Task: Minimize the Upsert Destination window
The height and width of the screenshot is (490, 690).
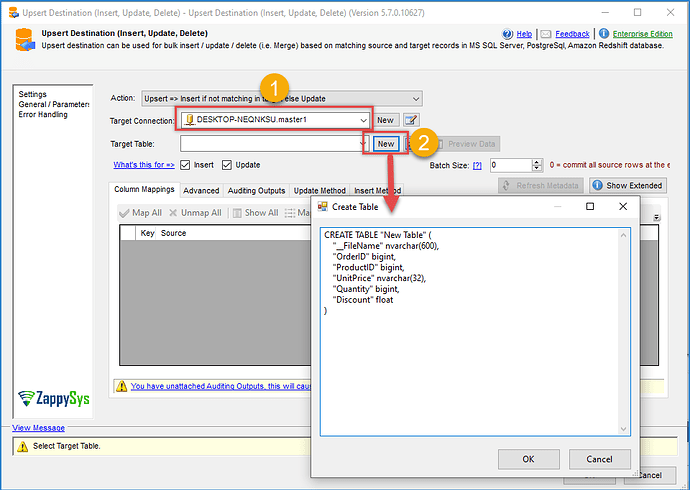Action: coord(606,12)
